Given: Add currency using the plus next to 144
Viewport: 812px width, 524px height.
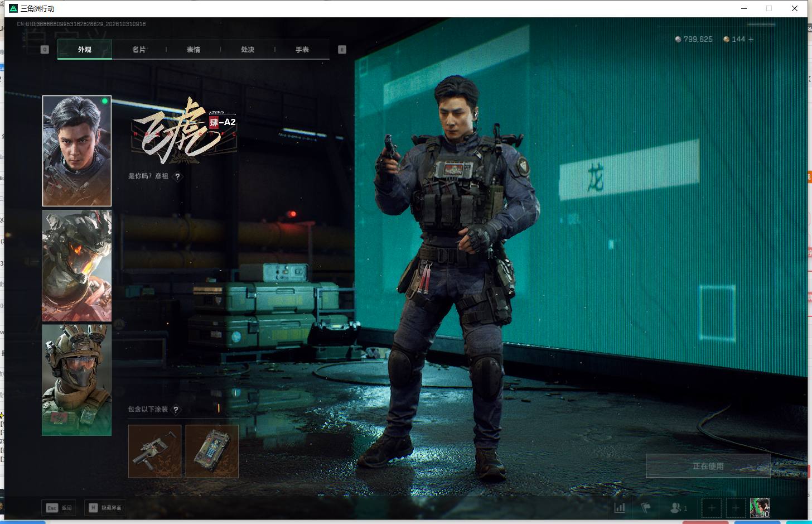Looking at the screenshot, I should (x=751, y=39).
